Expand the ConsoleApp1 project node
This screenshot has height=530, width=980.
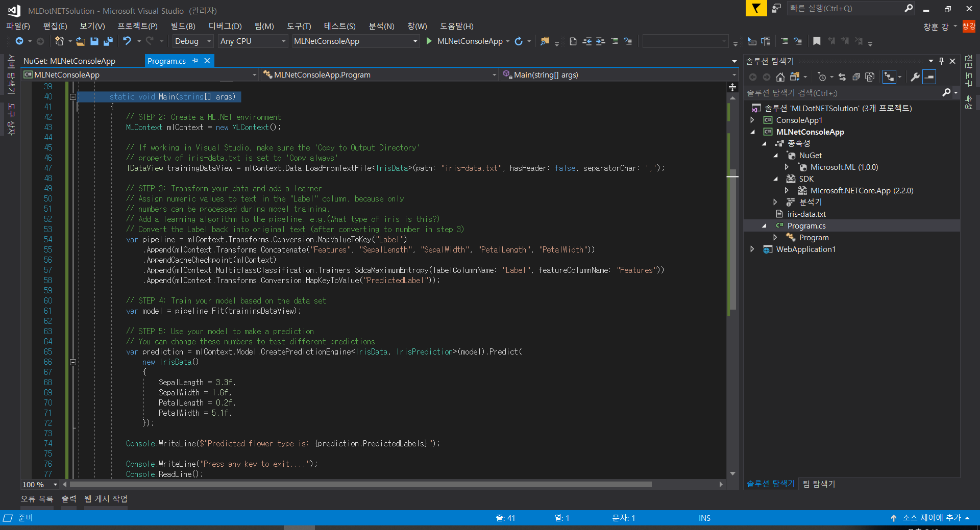[752, 120]
